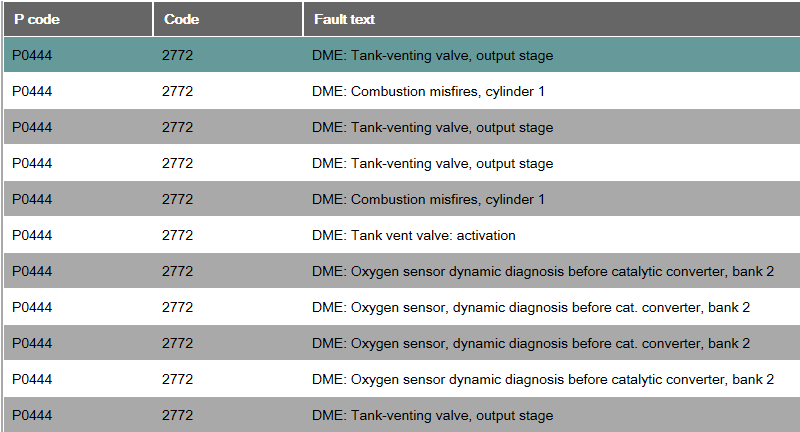Sort by the P code column header
800x432 pixels.
click(x=78, y=19)
